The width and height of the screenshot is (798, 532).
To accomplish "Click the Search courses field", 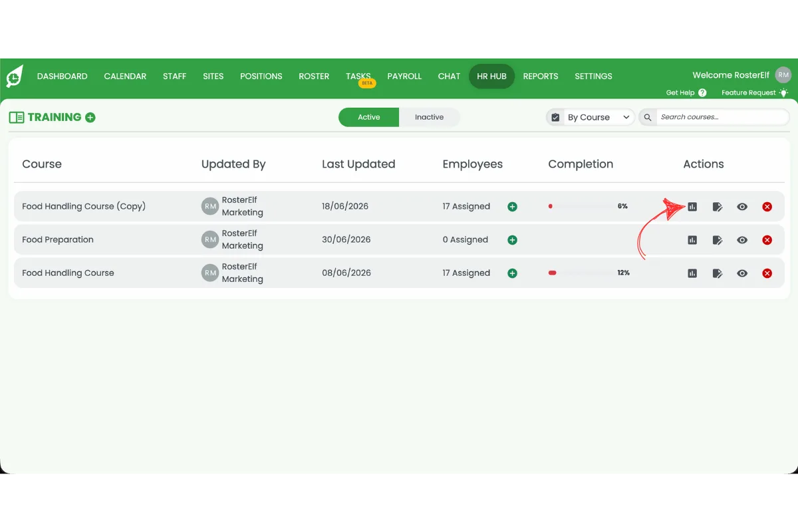I will click(723, 118).
